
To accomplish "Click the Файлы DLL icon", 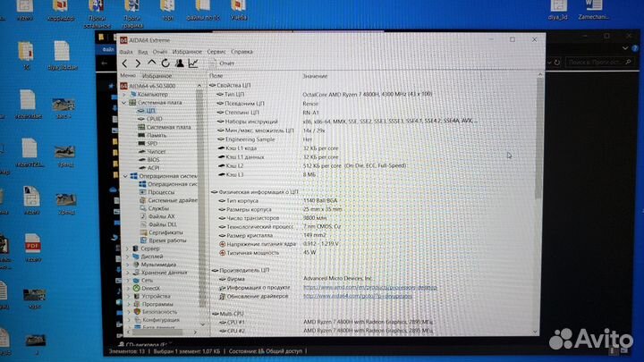I will [143, 224].
